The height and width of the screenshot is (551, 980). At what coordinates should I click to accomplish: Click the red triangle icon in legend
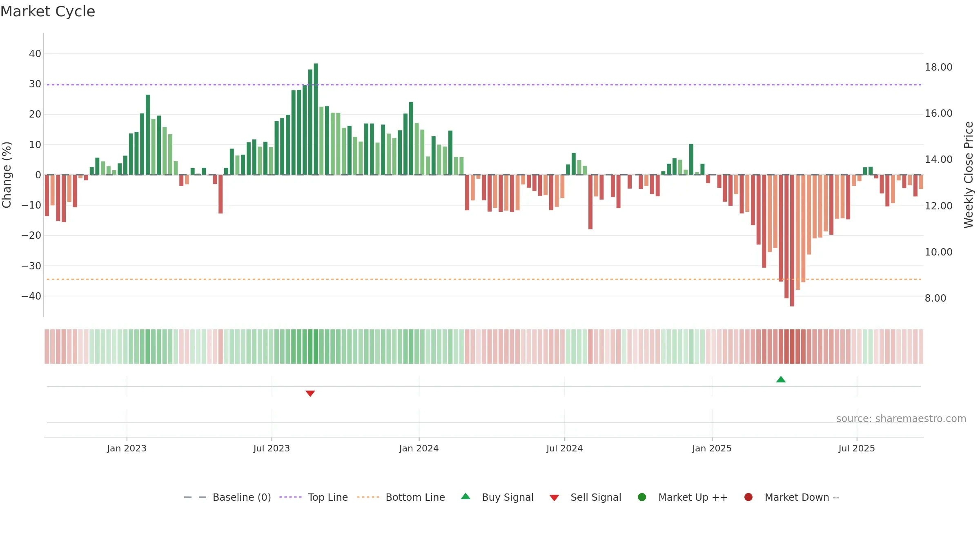point(554,498)
